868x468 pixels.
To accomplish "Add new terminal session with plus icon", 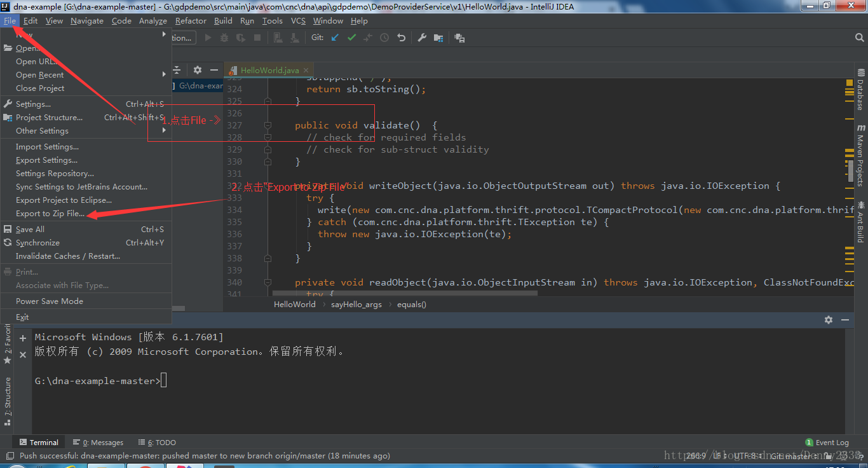I will [23, 338].
